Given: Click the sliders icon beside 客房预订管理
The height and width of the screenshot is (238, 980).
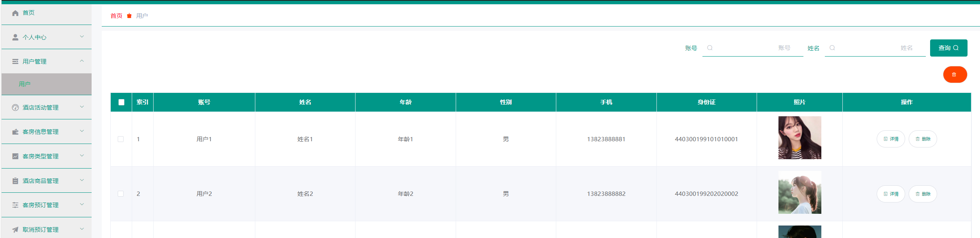Looking at the screenshot, I should click(15, 205).
